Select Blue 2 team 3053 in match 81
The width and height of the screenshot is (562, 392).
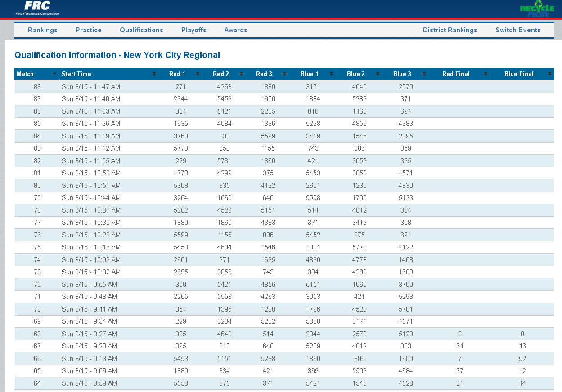coord(359,173)
